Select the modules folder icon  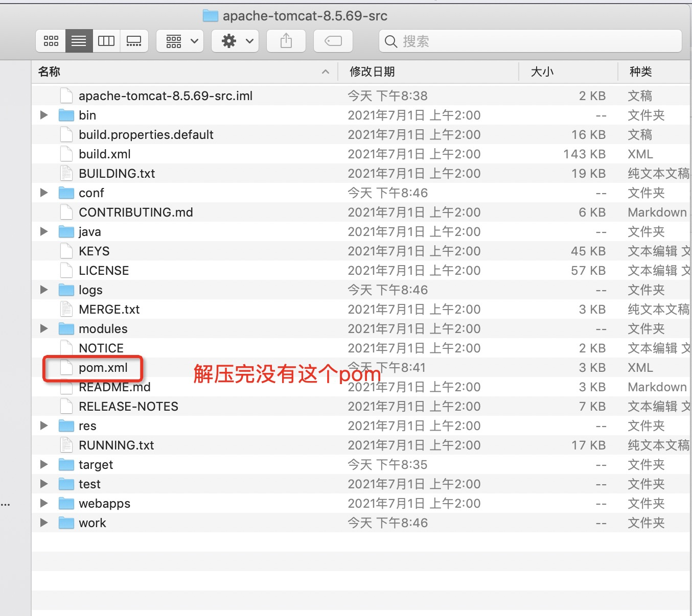(66, 328)
